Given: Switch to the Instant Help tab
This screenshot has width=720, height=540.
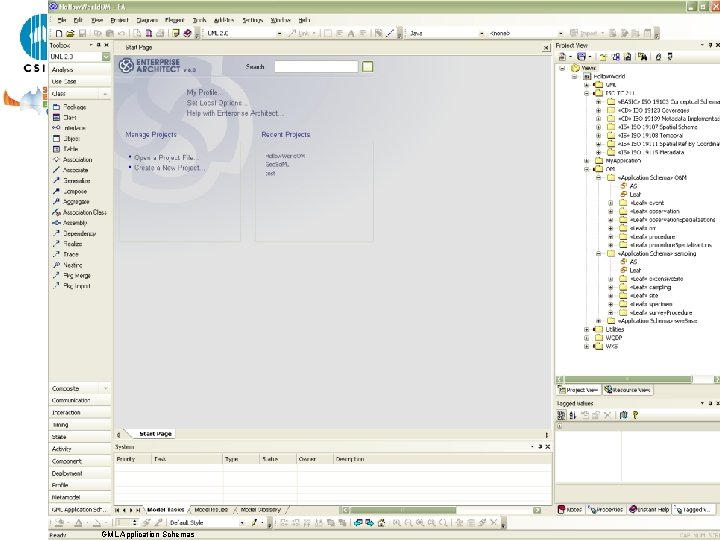Looking at the screenshot, I should pyautogui.click(x=649, y=509).
